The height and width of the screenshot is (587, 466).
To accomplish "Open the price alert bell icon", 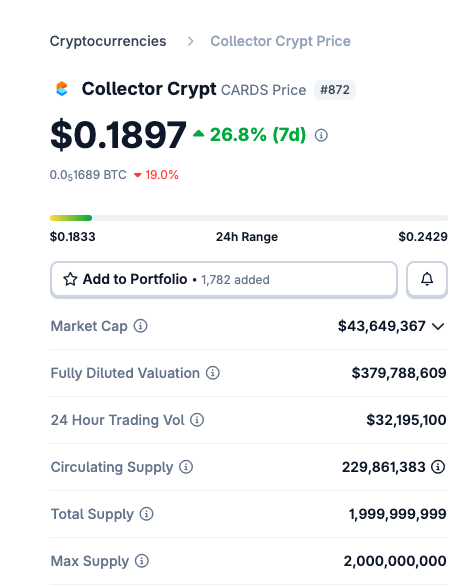I will point(427,279).
